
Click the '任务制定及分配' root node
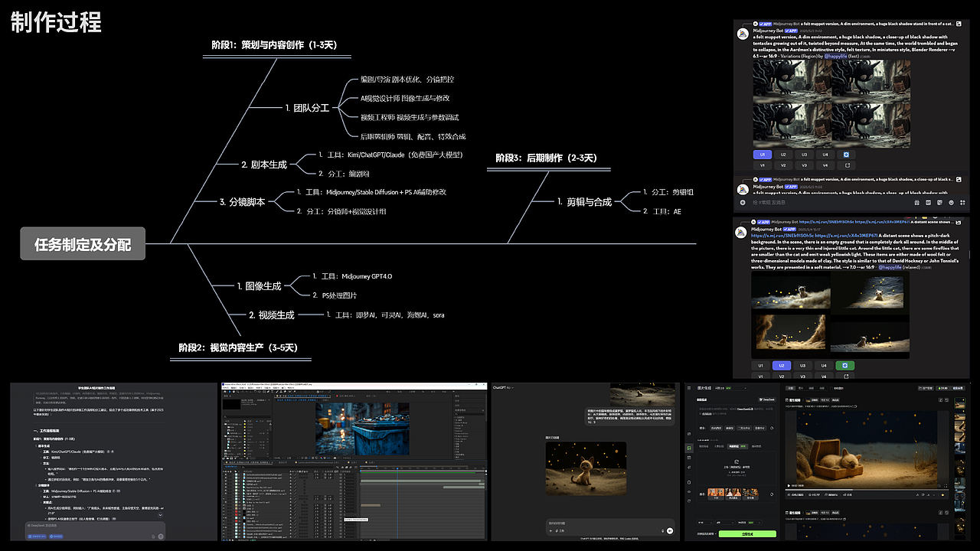pyautogui.click(x=83, y=244)
